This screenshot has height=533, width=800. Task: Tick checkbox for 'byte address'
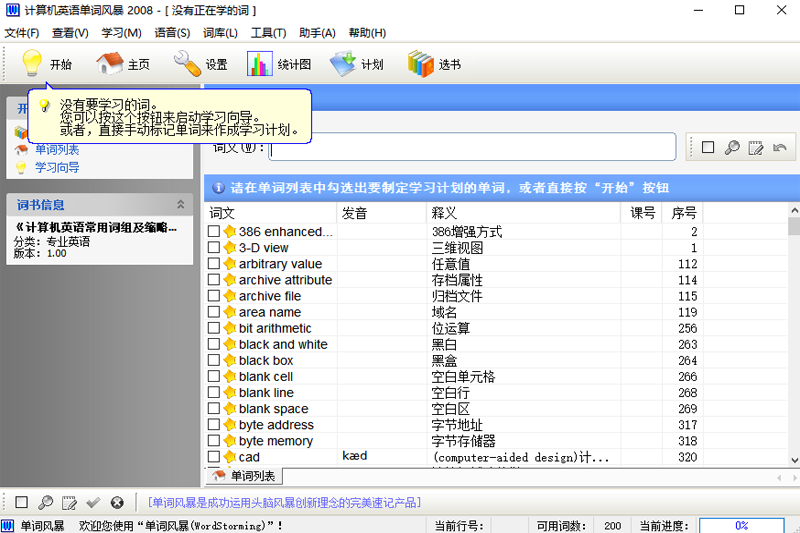point(214,425)
